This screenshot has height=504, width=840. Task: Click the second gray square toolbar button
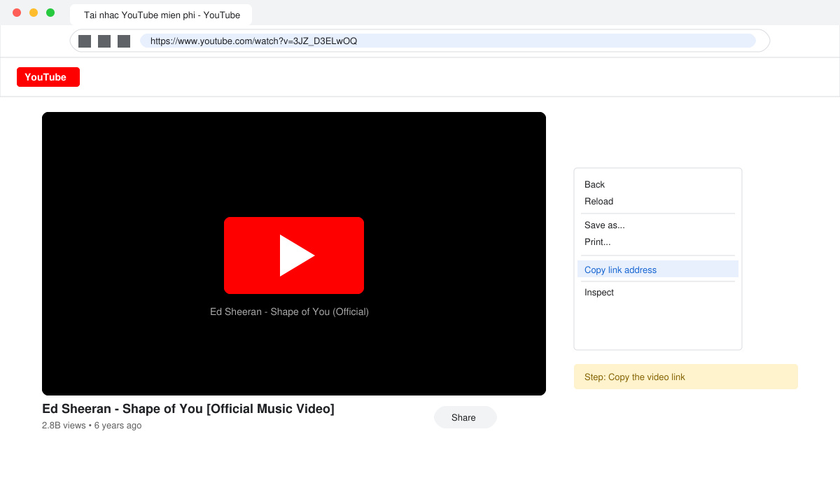coord(104,41)
